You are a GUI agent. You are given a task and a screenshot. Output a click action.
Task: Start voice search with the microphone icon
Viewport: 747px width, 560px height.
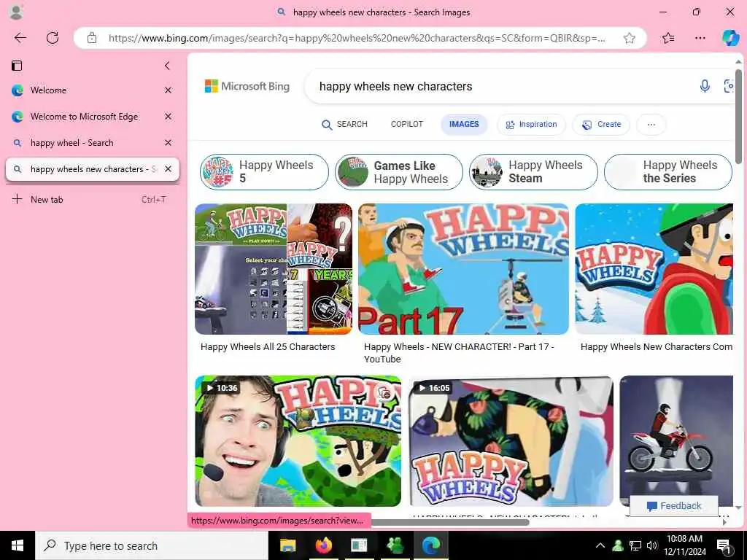click(x=705, y=86)
